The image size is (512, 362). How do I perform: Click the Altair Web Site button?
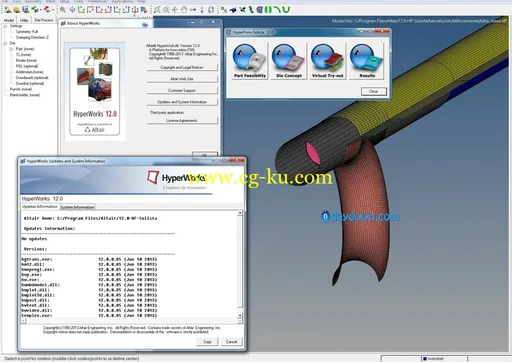click(x=182, y=79)
